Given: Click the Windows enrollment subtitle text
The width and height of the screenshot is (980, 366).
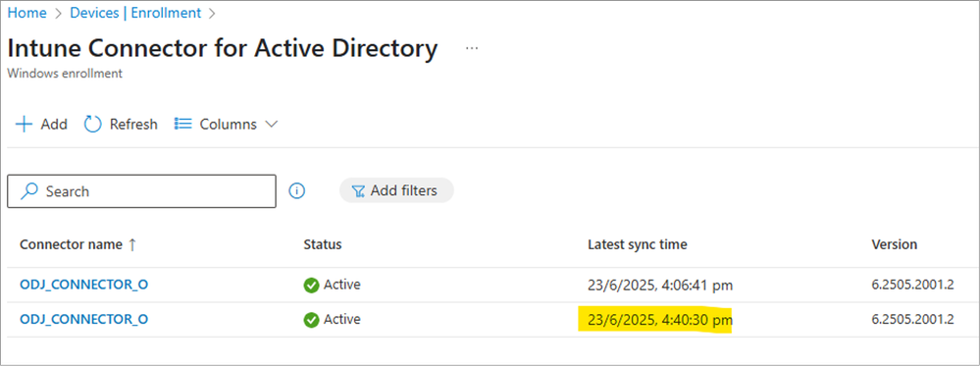Looking at the screenshot, I should coord(65,74).
